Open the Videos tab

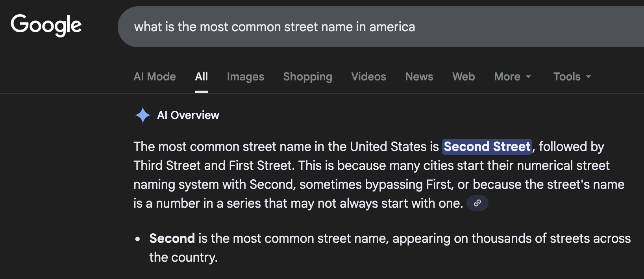368,76
